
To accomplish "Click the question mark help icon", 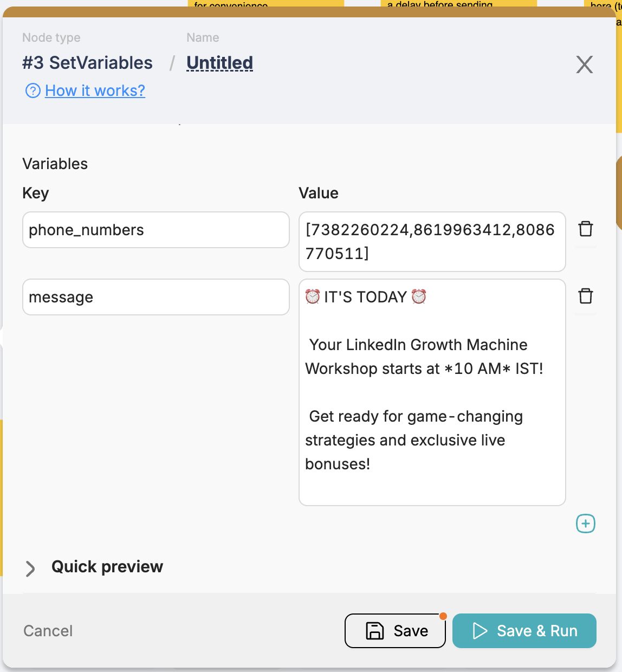I will (33, 91).
